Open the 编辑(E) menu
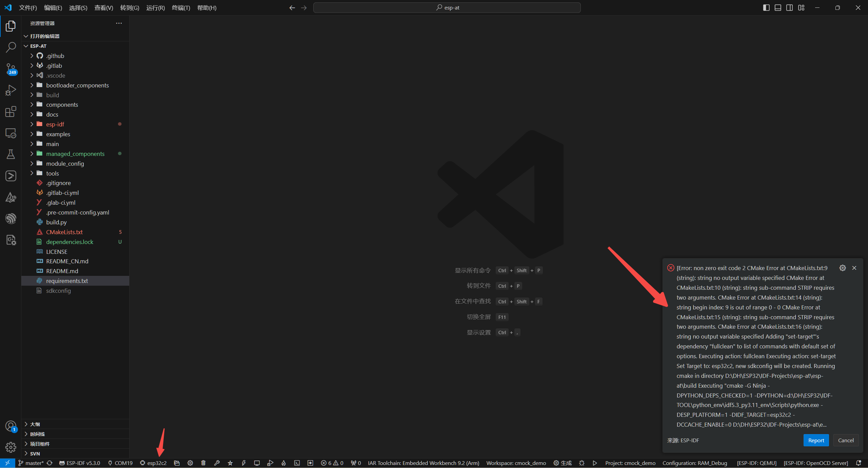868x468 pixels. pyautogui.click(x=53, y=7)
